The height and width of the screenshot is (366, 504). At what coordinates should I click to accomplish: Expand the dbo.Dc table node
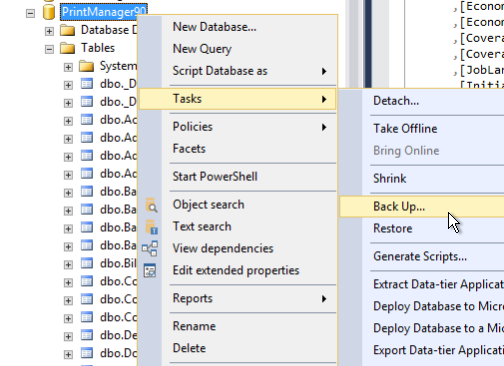point(68,354)
